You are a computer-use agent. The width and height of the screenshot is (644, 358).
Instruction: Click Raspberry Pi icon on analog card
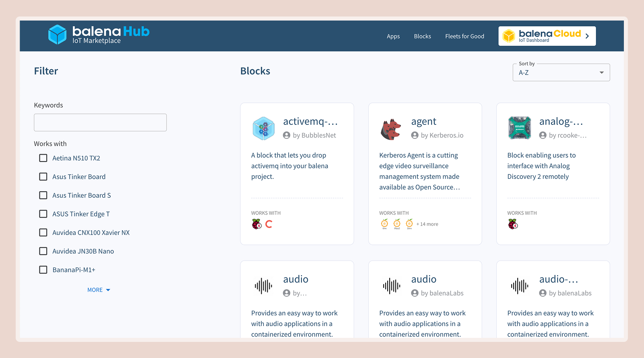click(x=513, y=224)
